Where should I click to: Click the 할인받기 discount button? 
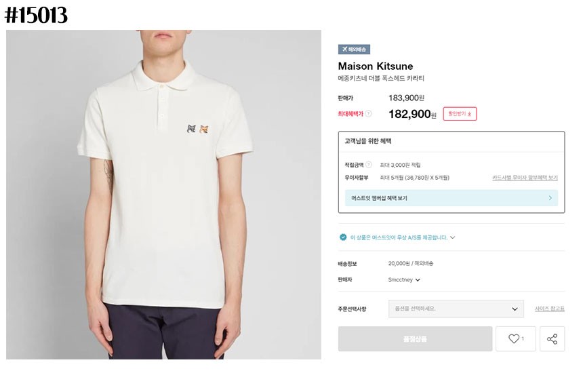pyautogui.click(x=460, y=114)
